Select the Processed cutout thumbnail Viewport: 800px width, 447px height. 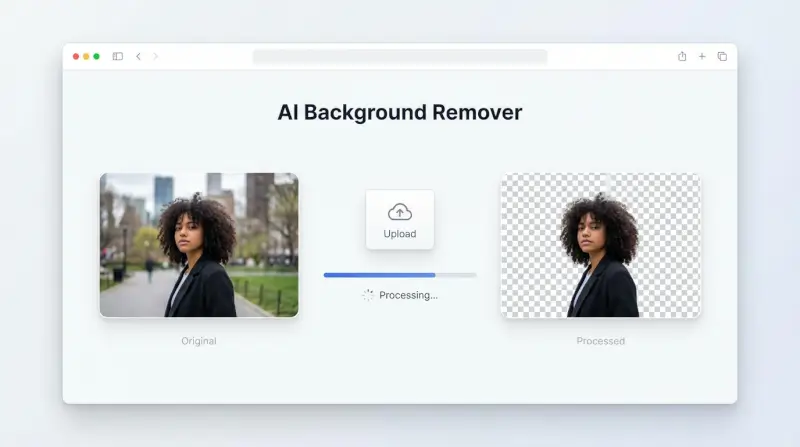(601, 245)
